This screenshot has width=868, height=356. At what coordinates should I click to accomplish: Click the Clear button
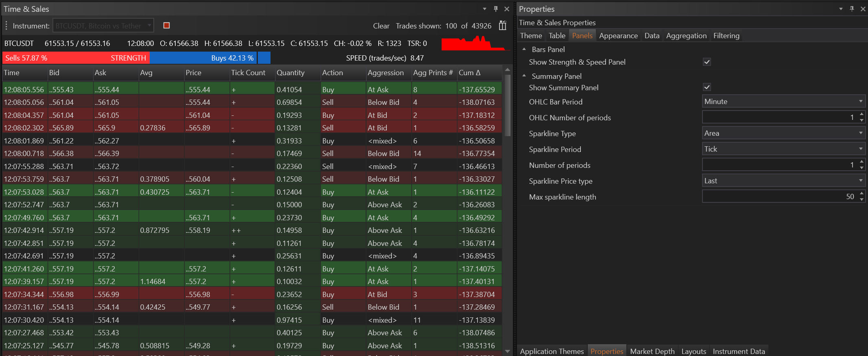[381, 26]
